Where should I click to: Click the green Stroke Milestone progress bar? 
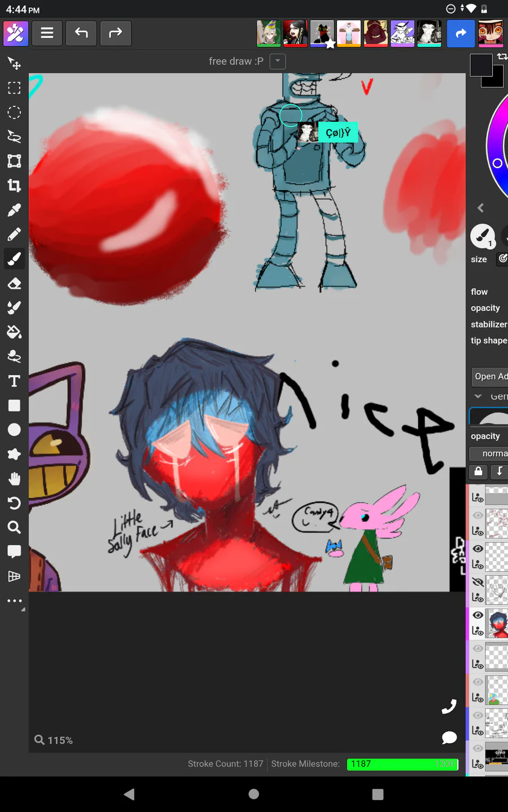point(402,764)
